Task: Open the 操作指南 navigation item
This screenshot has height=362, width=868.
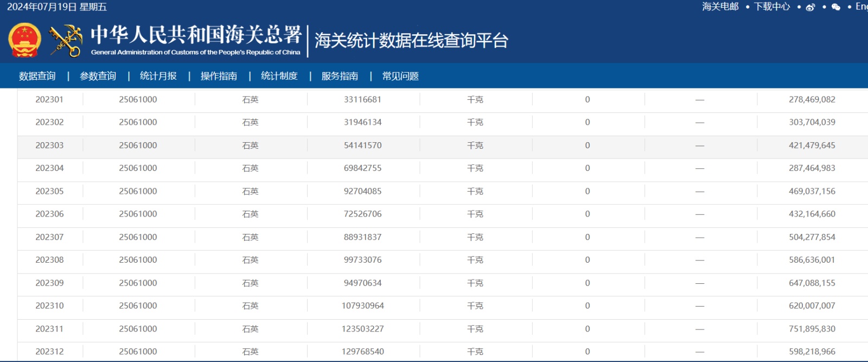Action: pyautogui.click(x=219, y=76)
